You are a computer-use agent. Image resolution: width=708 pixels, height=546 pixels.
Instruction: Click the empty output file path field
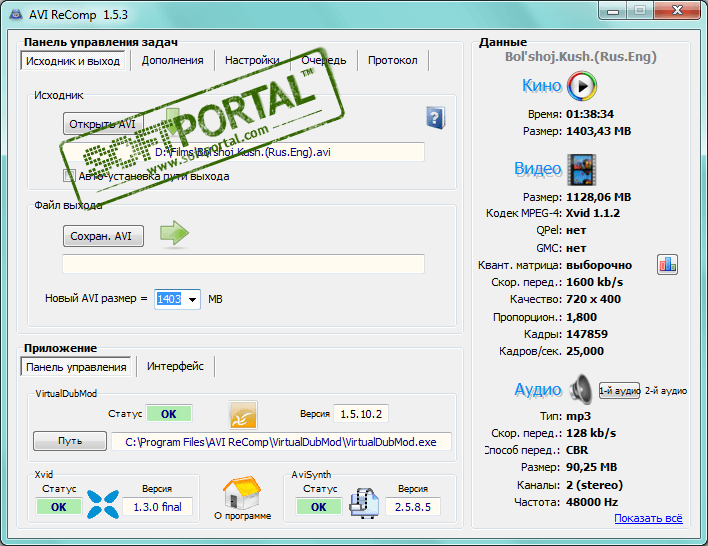tap(243, 264)
